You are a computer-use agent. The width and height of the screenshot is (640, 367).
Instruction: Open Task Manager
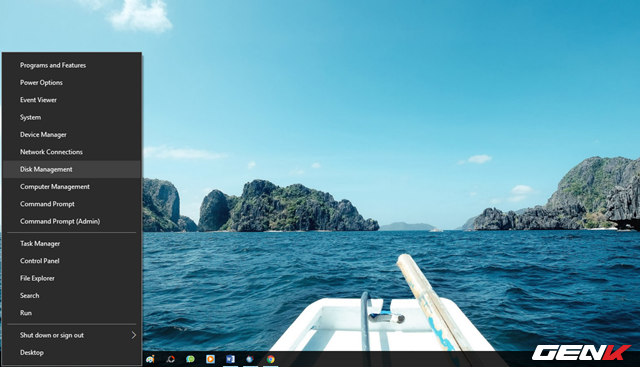(x=72, y=244)
